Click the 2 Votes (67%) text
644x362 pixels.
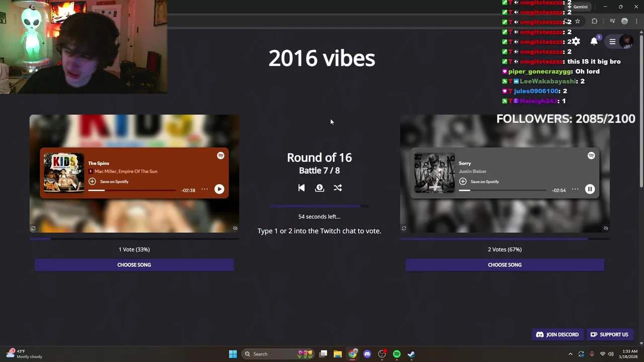pyautogui.click(x=505, y=249)
